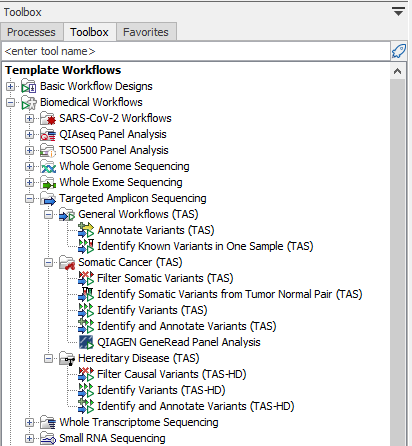Select 'Identify Somatic Variants from Tumor Normal Pair (TAS)' text
Screen dimensions: 412x446
pos(230,294)
